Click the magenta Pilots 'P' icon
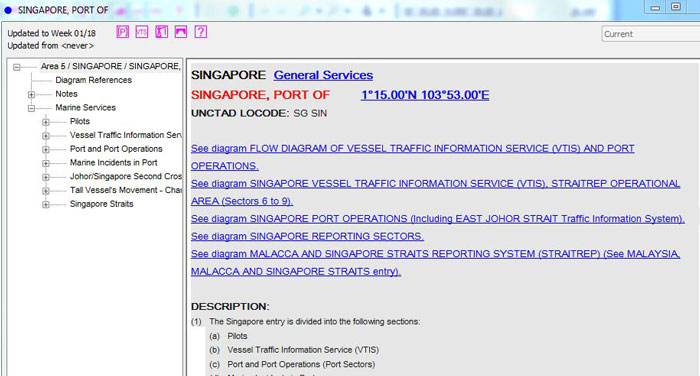This screenshot has width=700, height=376. [123, 32]
